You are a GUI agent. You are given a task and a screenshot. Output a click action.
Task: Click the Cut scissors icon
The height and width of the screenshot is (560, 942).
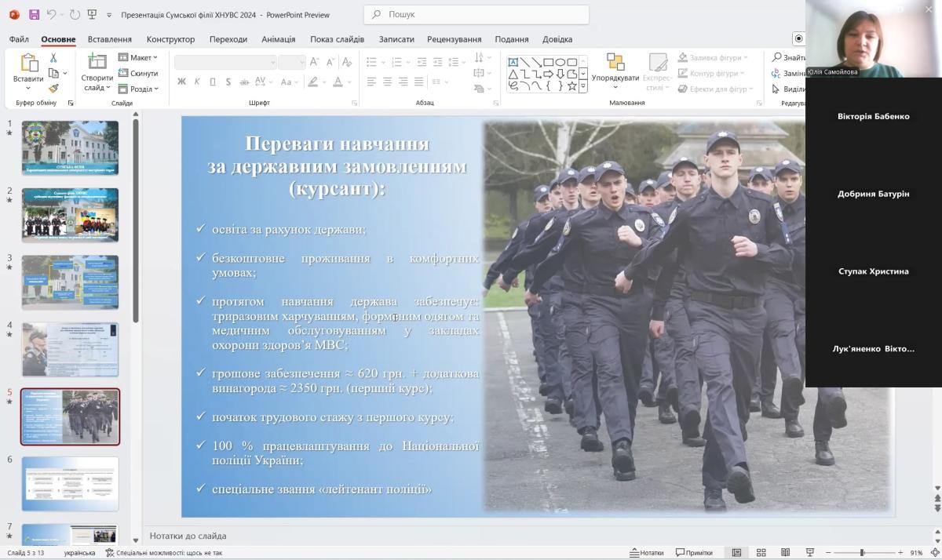[x=53, y=58]
